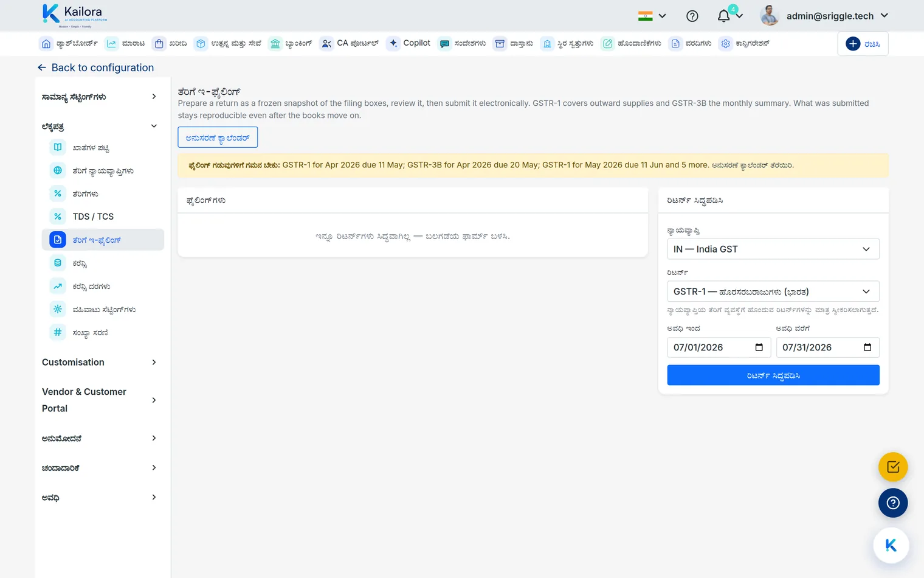This screenshot has width=924, height=578.
Task: Click the blue prepare return button
Action: click(x=773, y=375)
